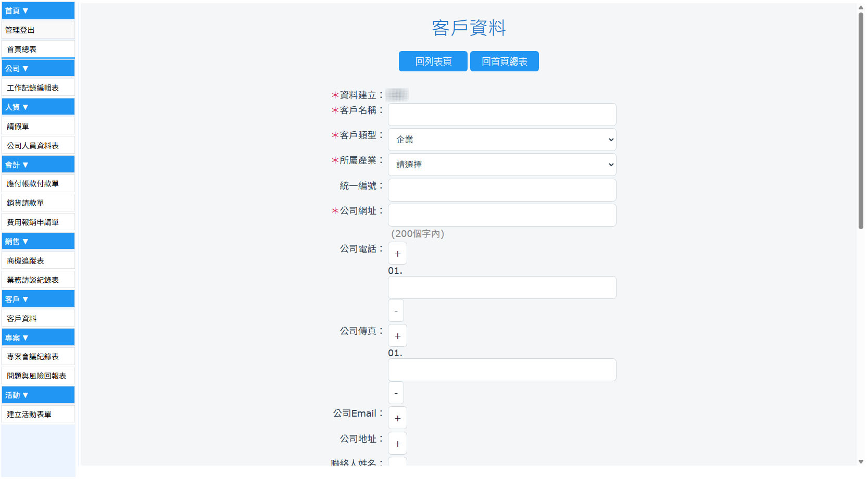The width and height of the screenshot is (868, 488).
Task: Open 工作記錄編輯表 in the sidebar
Action: pyautogui.click(x=38, y=87)
